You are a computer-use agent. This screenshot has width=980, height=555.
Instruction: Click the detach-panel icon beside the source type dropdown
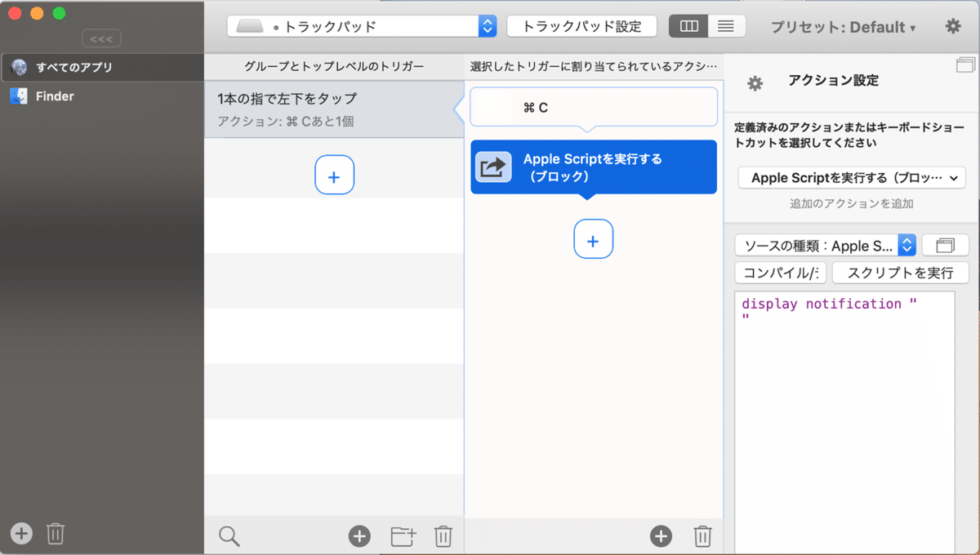[945, 244]
